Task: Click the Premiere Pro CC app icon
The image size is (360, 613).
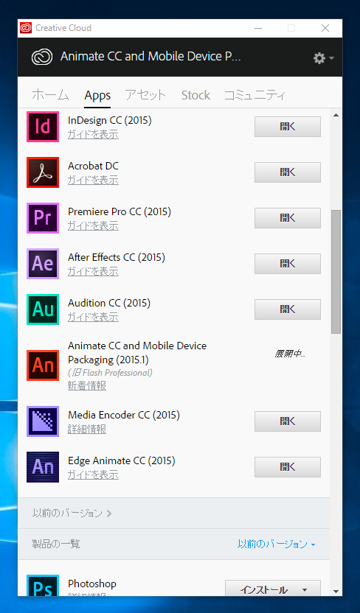Action: tap(43, 218)
